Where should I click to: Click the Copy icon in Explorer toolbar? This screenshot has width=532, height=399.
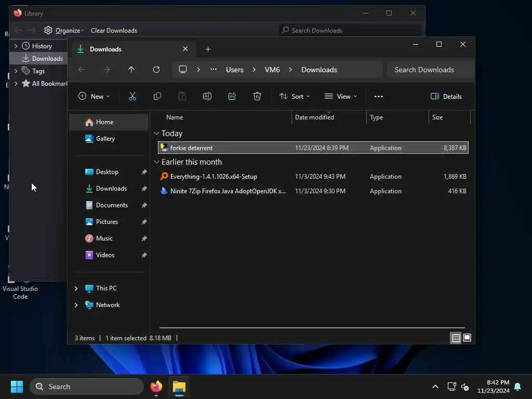[157, 96]
